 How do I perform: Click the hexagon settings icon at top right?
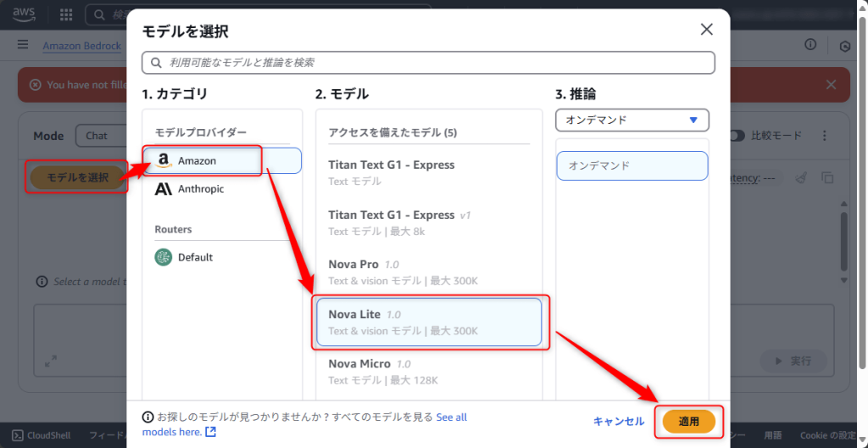click(x=845, y=46)
